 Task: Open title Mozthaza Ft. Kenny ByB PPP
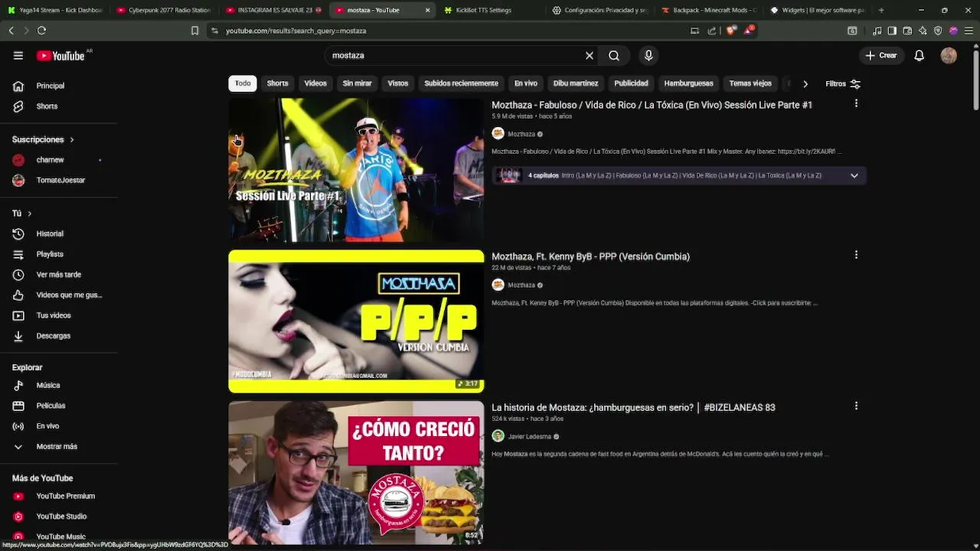pos(590,256)
